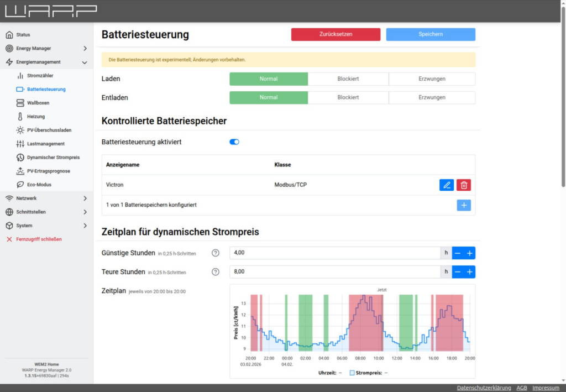566x392 pixels.
Task: Delete Victron battery with trash icon
Action: click(x=464, y=185)
